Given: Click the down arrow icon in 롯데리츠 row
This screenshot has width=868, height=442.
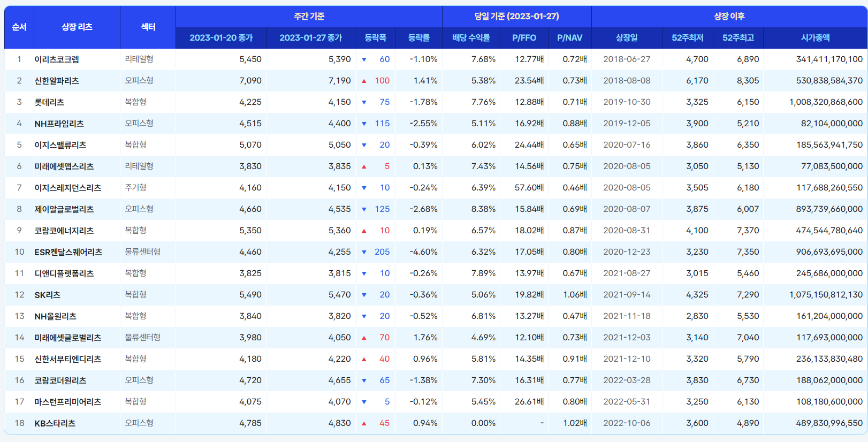Looking at the screenshot, I should [364, 102].
